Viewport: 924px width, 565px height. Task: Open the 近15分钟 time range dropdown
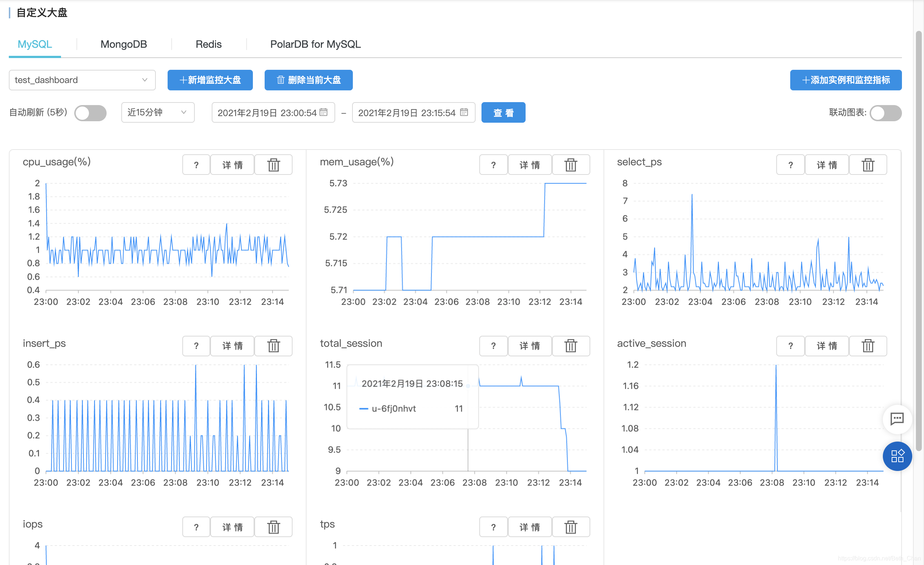158,112
